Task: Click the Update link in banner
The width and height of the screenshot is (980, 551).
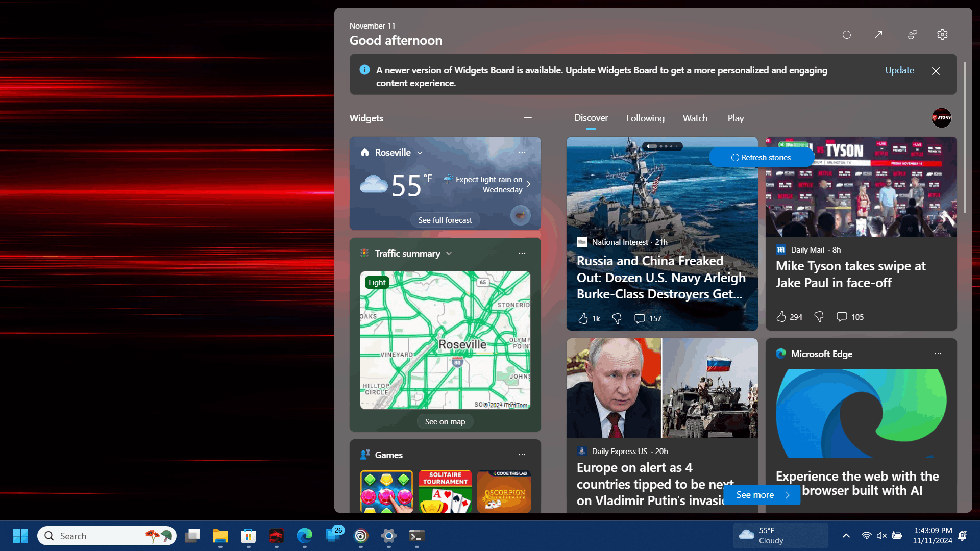Action: click(x=899, y=70)
